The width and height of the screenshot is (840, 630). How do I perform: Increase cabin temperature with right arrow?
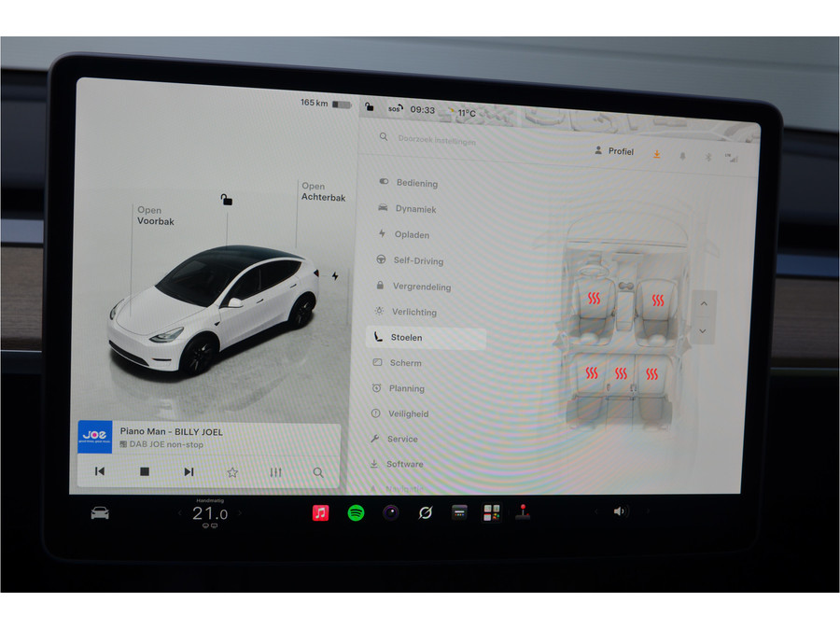[240, 513]
